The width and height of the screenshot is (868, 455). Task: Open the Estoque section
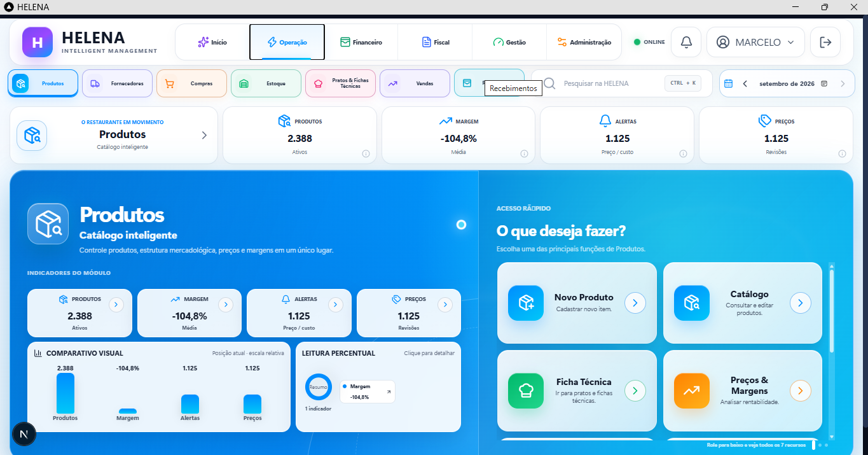tap(266, 83)
